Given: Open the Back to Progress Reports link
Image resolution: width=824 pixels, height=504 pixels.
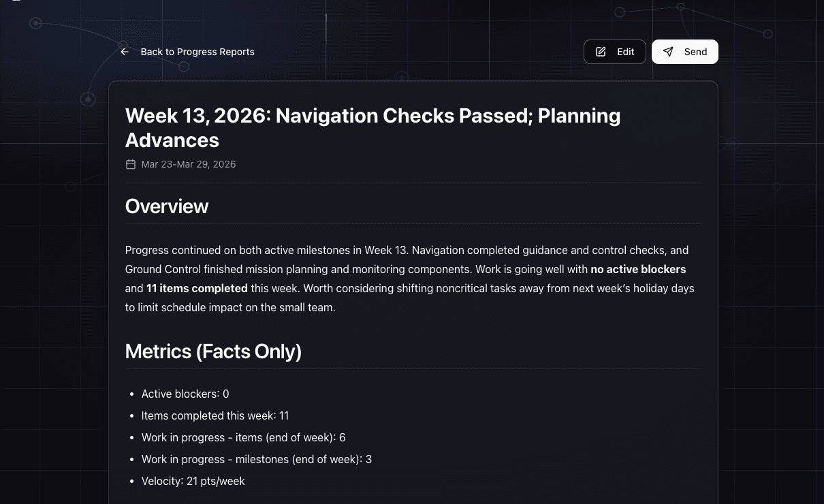Looking at the screenshot, I should click(x=197, y=52).
